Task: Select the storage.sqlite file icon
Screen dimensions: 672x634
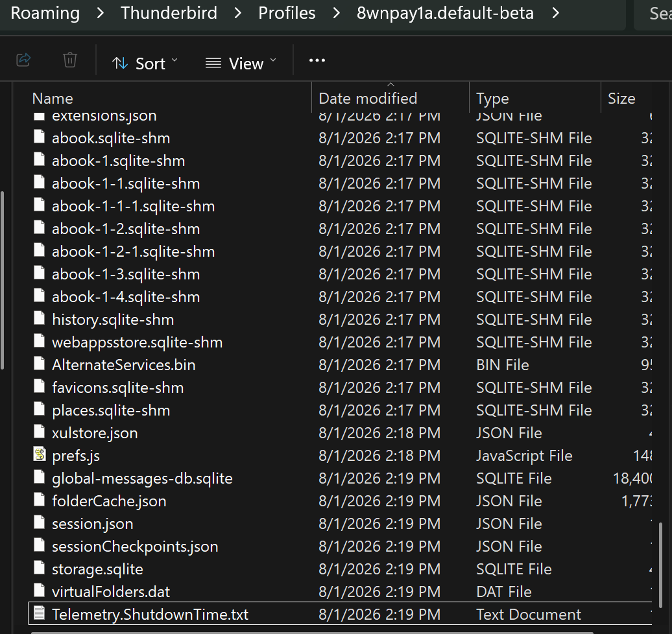Action: click(x=40, y=569)
